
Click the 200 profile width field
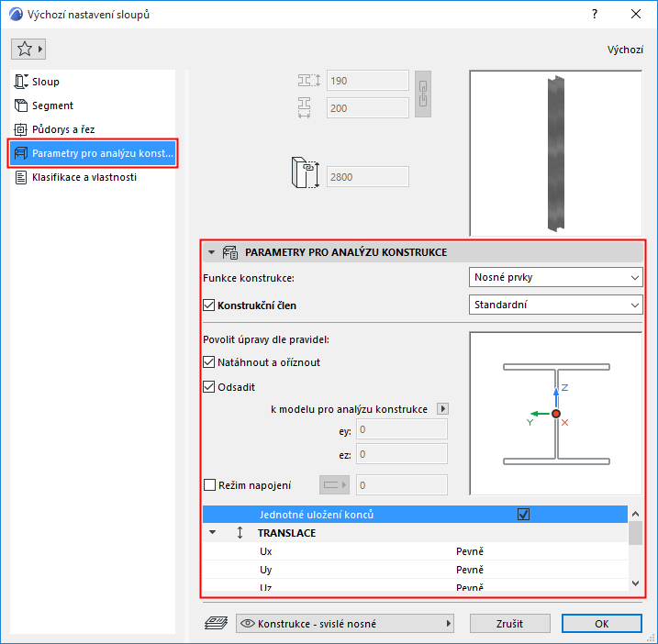click(x=368, y=108)
